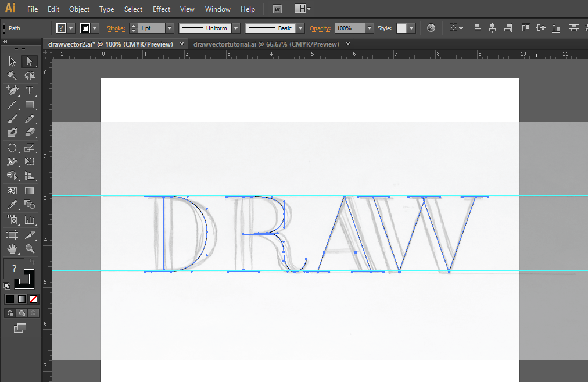Click Vertical Align Center icon
This screenshot has width=588, height=382.
(541, 28)
